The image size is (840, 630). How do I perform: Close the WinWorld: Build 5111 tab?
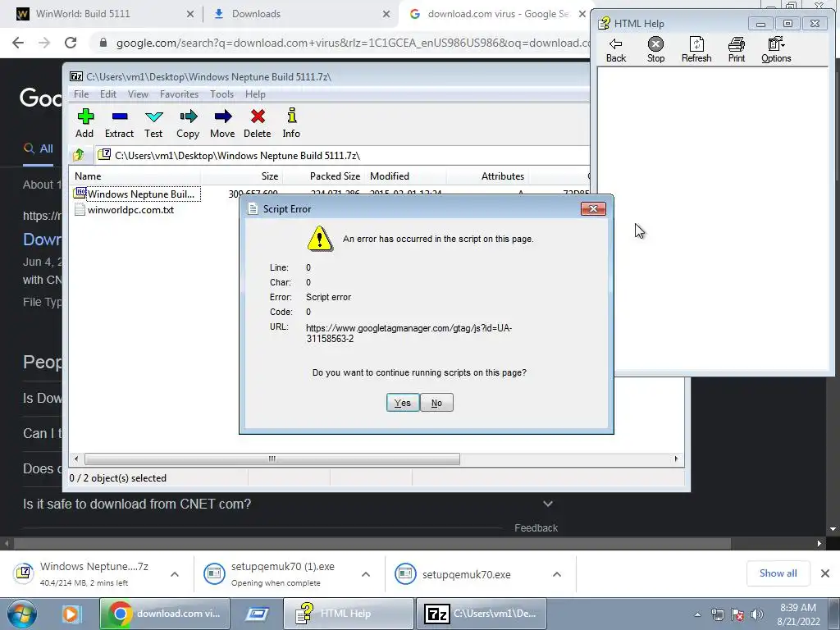click(x=190, y=15)
